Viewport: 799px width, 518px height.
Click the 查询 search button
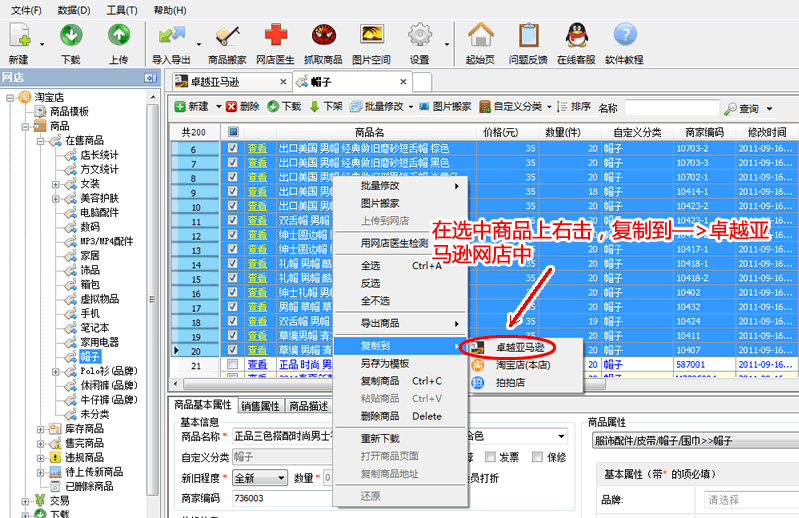[742, 108]
